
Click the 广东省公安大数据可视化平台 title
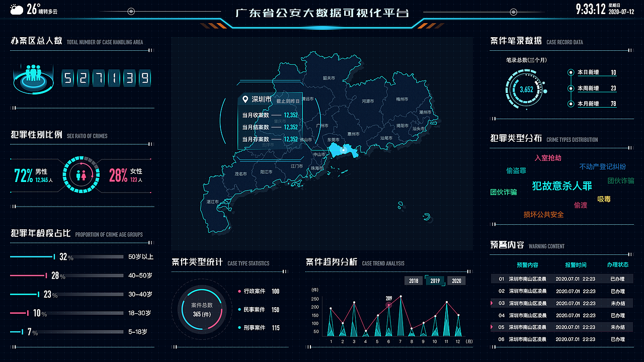click(x=322, y=13)
